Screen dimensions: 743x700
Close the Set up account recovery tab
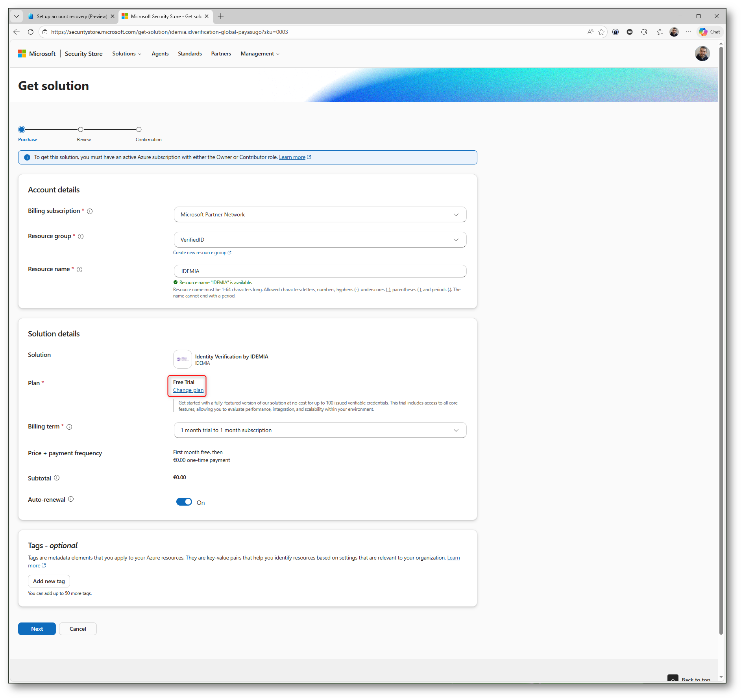pyautogui.click(x=113, y=16)
